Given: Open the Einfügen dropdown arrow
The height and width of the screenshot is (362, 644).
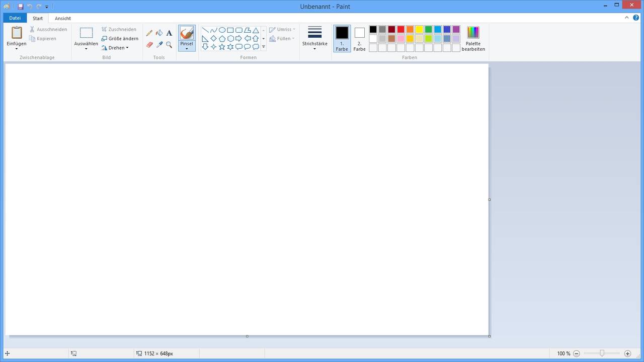Looking at the screenshot, I should click(x=17, y=48).
